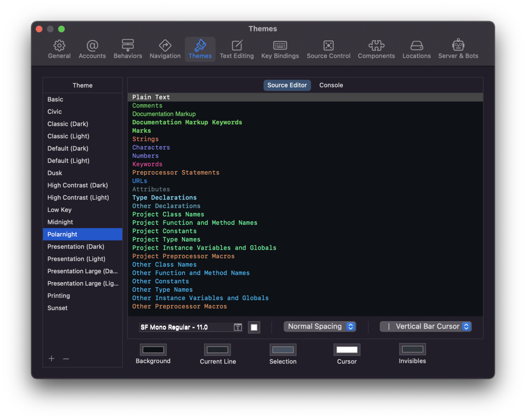
Task: Open the font picker for SF Mono
Action: 237,326
